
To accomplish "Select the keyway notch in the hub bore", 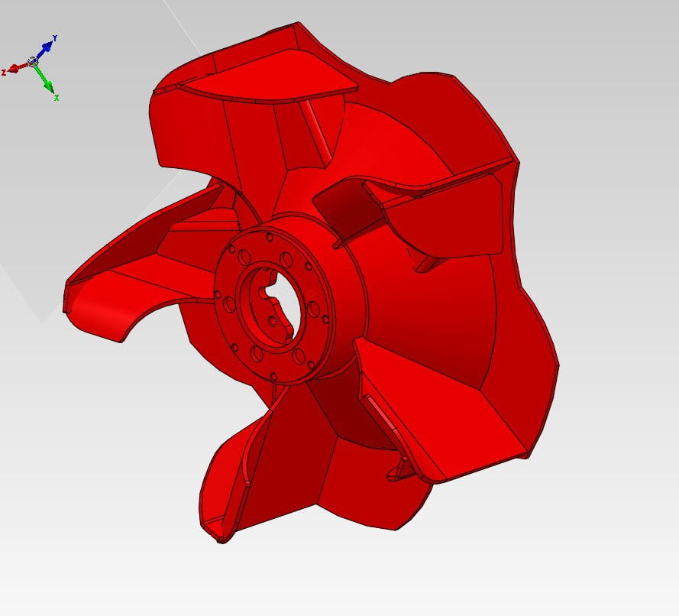I will (264, 293).
